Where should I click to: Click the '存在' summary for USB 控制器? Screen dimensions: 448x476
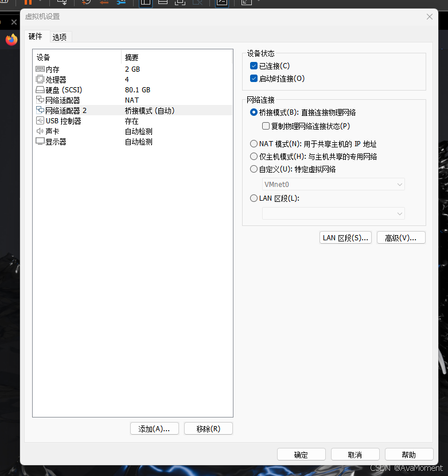click(x=131, y=121)
